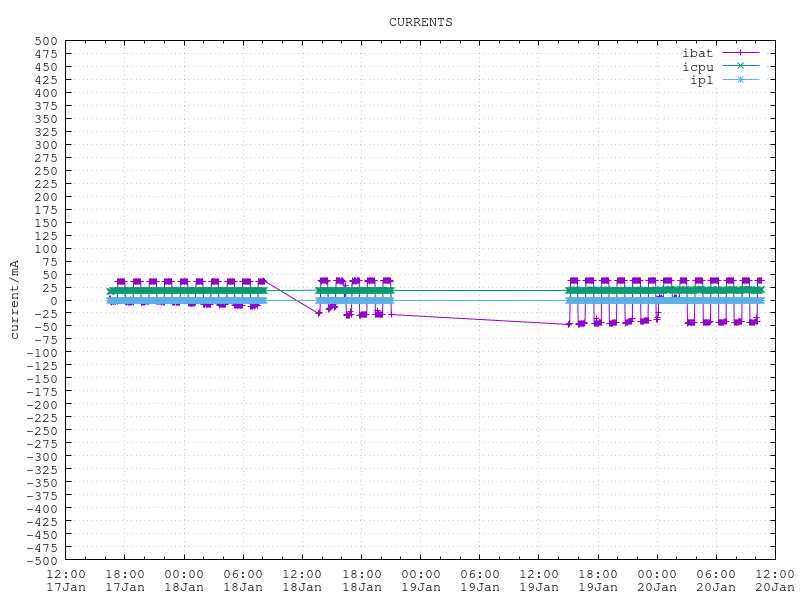The width and height of the screenshot is (800, 600).
Task: Click the -500 tick on the y-axis
Action: pyautogui.click(x=42, y=560)
